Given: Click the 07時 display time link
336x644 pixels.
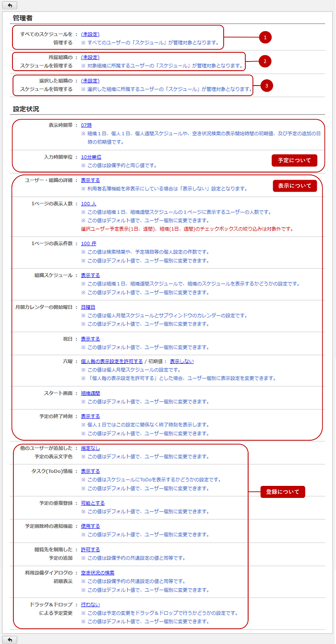Looking at the screenshot, I should [x=86, y=125].
